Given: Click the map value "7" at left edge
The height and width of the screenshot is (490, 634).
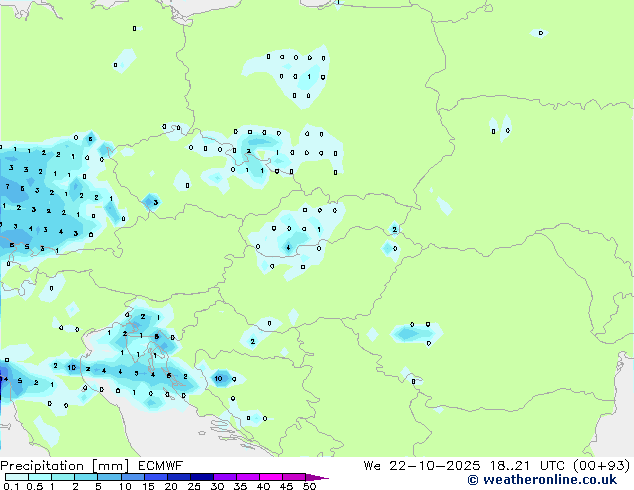Looking at the screenshot, I should point(7,187).
